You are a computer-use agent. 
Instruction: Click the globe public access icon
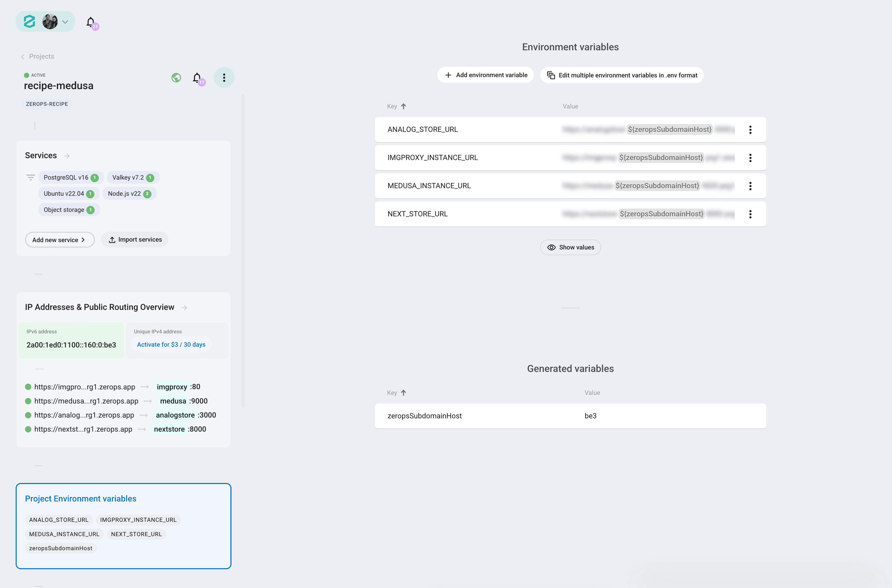(x=176, y=78)
